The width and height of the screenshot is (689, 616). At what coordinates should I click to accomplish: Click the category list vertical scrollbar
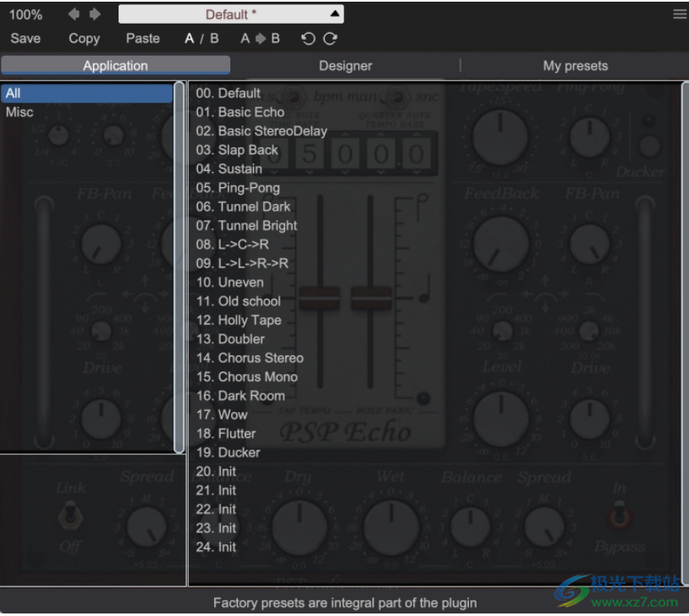click(x=179, y=267)
